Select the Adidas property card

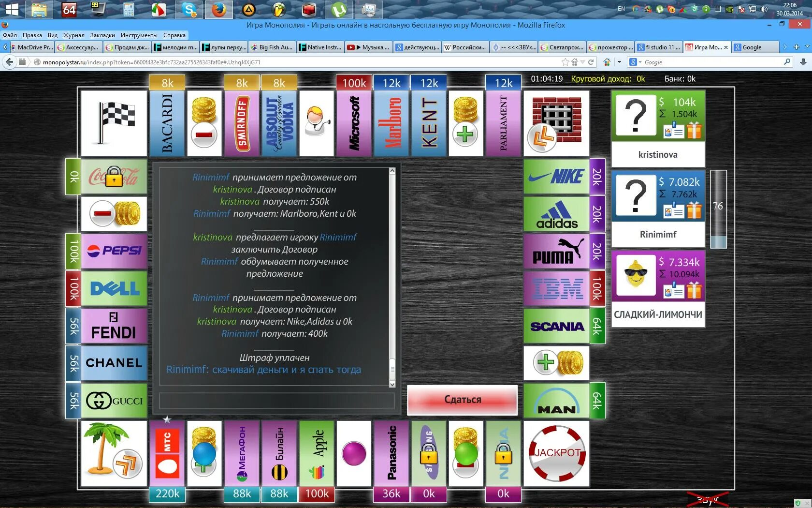pos(556,214)
